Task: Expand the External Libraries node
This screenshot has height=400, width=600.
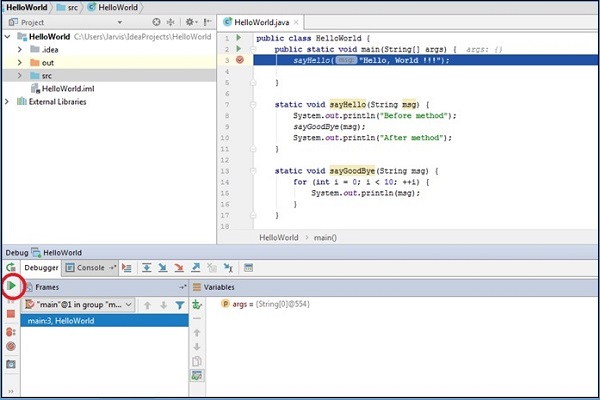Action: [8, 101]
